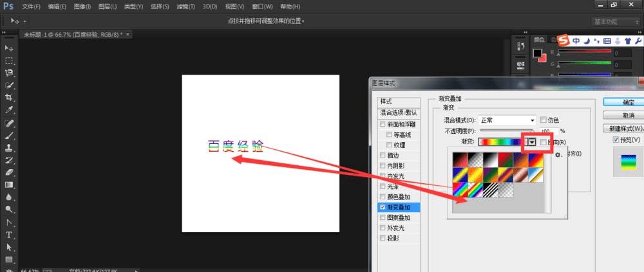This screenshot has height=272, width=644.
Task: Click the gradient preset picker dropdown arrow
Action: click(533, 142)
